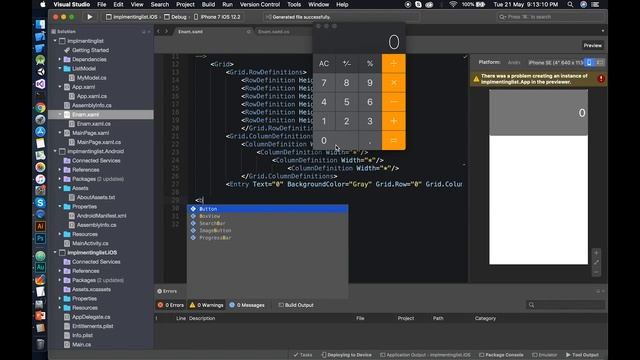Open the Debug configuration dropdown

[175, 17]
